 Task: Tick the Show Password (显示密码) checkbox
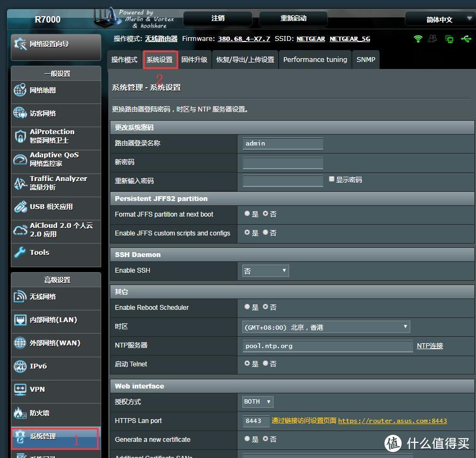tap(332, 179)
